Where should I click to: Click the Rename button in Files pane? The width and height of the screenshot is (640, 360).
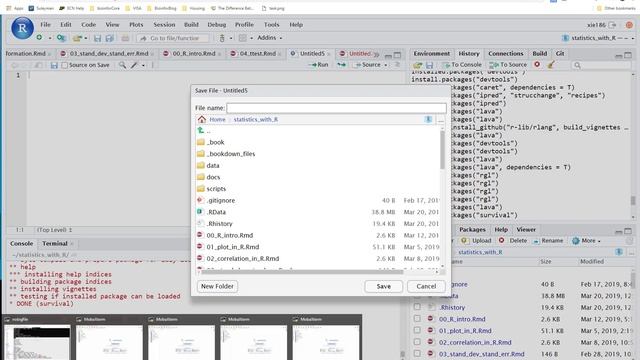[x=548, y=240]
